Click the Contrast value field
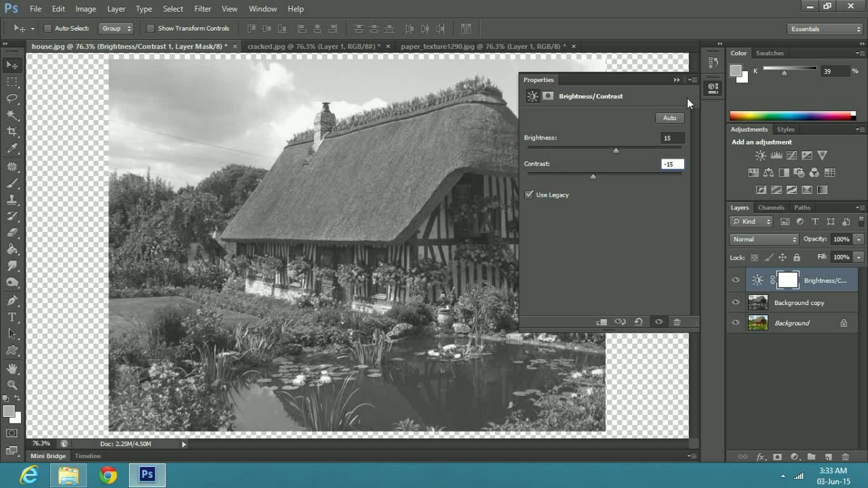Viewport: 868px width, 488px height. (x=672, y=164)
